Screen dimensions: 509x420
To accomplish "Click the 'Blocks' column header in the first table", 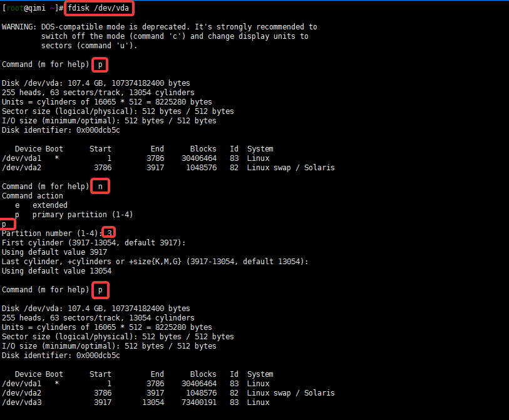I will click(x=203, y=149).
